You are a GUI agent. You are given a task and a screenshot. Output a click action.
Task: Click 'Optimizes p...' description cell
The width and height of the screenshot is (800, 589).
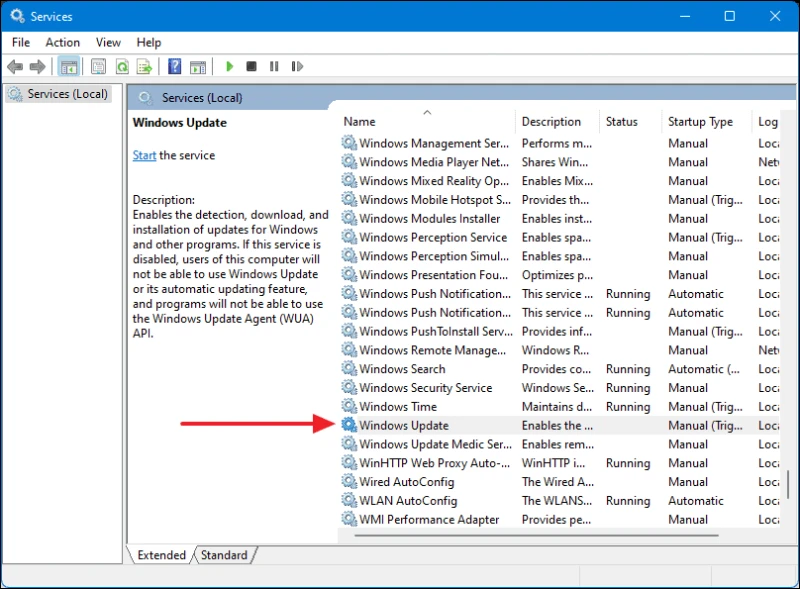click(x=557, y=275)
